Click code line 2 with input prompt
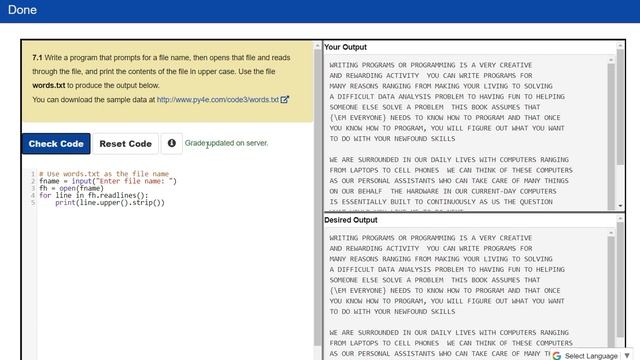Viewport: 640px width, 360px height. 108,181
